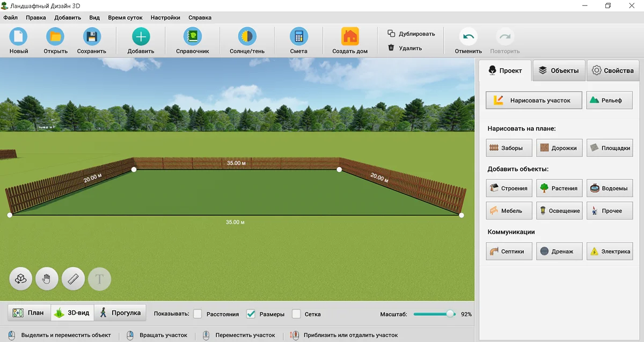This screenshot has height=342, width=644.
Task: Click the green Add (Добавить) plus icon
Action: [141, 37]
